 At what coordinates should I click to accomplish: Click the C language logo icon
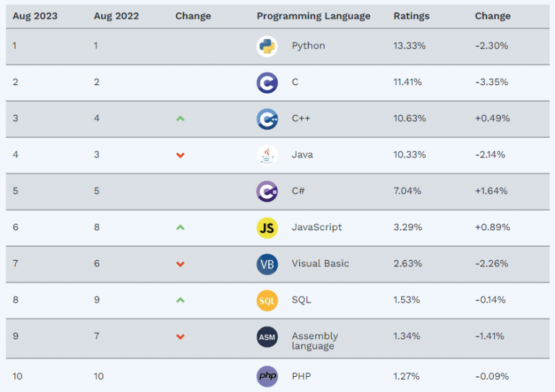click(x=267, y=82)
